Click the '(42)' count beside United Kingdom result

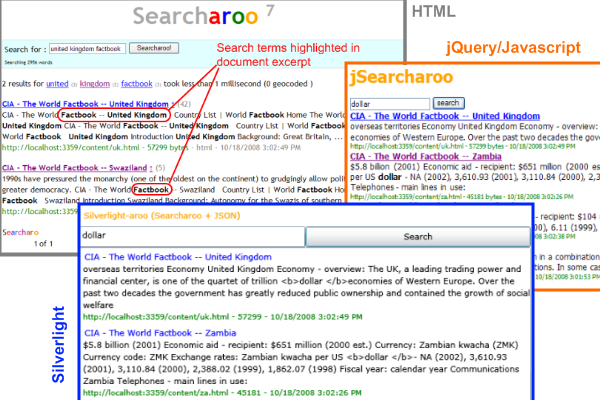point(184,104)
